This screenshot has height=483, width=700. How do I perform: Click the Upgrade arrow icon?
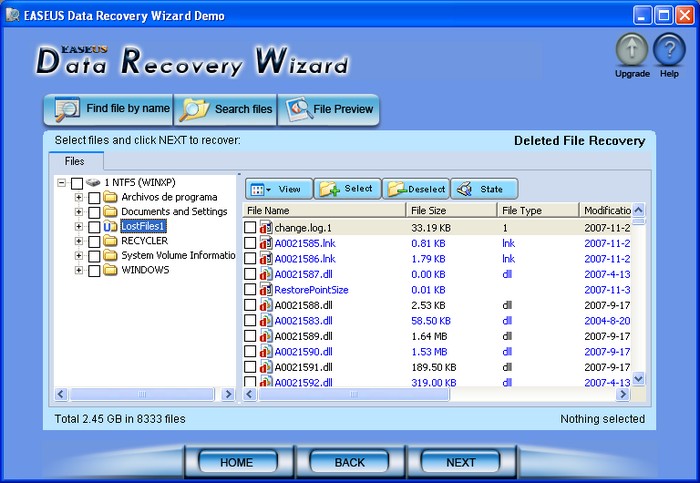tap(632, 50)
